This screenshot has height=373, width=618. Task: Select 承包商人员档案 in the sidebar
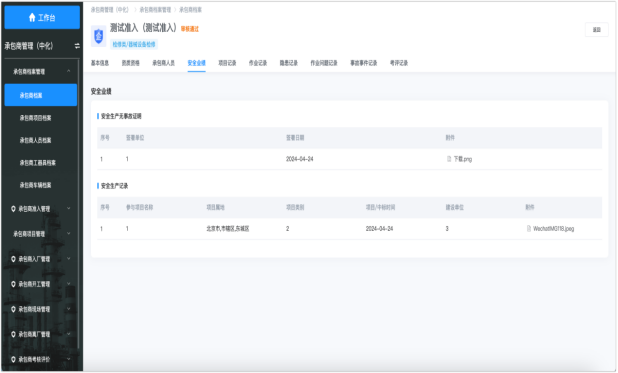[x=35, y=140]
